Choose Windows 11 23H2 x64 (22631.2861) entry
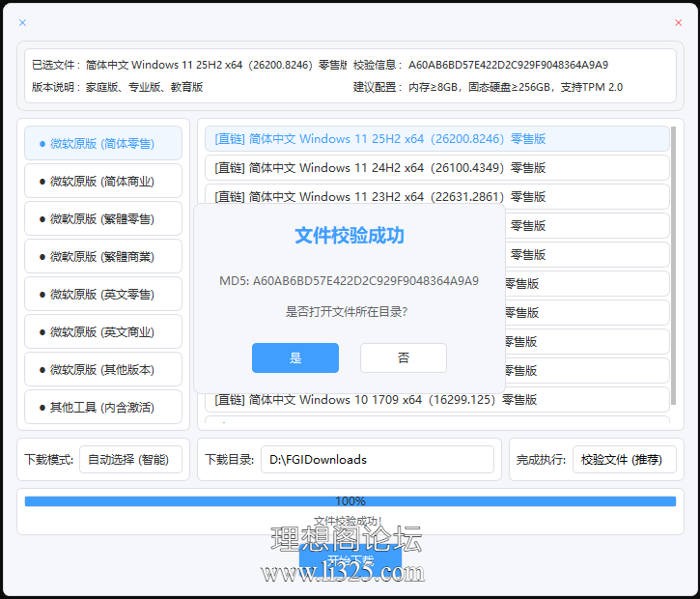 (x=437, y=196)
